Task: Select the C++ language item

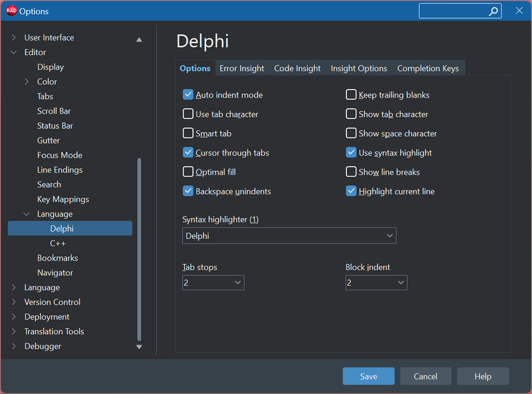Action: [x=58, y=243]
